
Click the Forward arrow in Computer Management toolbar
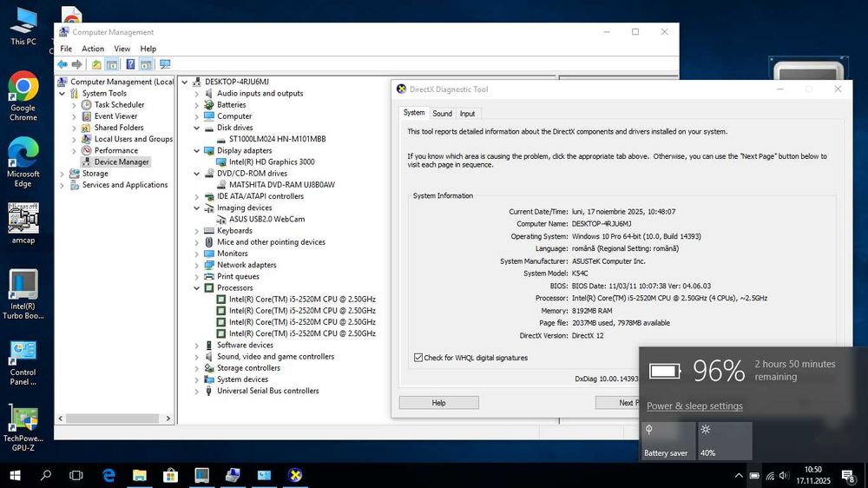(x=77, y=64)
